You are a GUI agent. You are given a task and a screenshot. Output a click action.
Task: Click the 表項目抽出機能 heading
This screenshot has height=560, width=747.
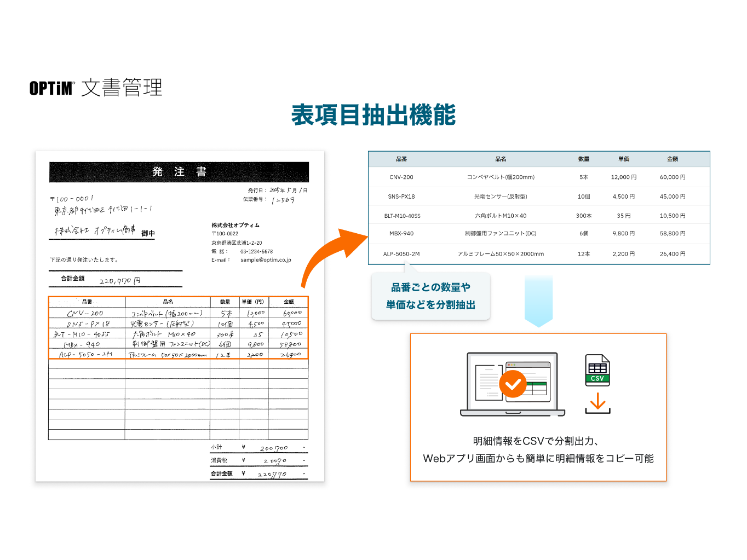point(373,115)
